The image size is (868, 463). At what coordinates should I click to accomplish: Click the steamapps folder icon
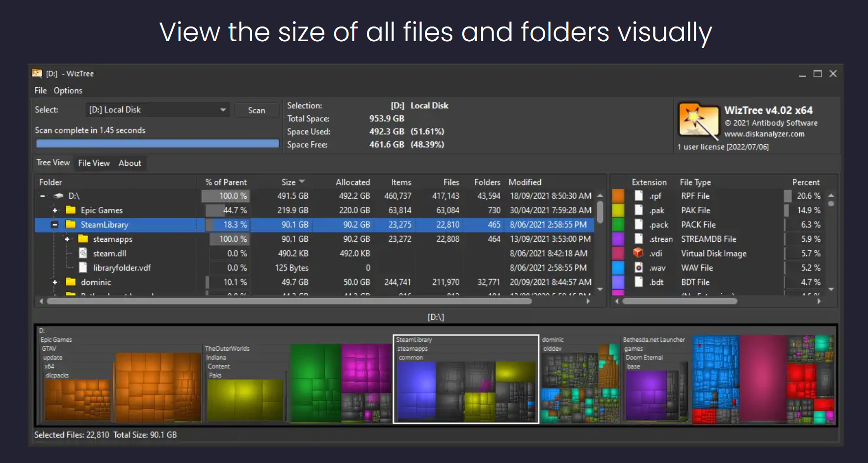83,239
